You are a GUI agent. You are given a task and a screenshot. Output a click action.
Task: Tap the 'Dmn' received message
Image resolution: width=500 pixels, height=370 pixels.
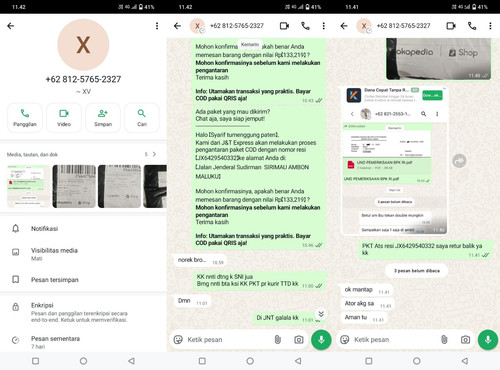pyautogui.click(x=192, y=301)
